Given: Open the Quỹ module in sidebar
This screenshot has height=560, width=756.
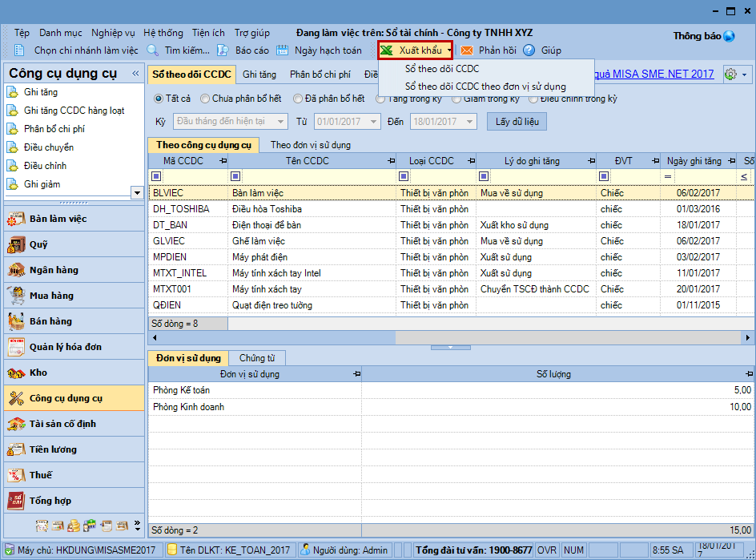Looking at the screenshot, I should coord(38,244).
